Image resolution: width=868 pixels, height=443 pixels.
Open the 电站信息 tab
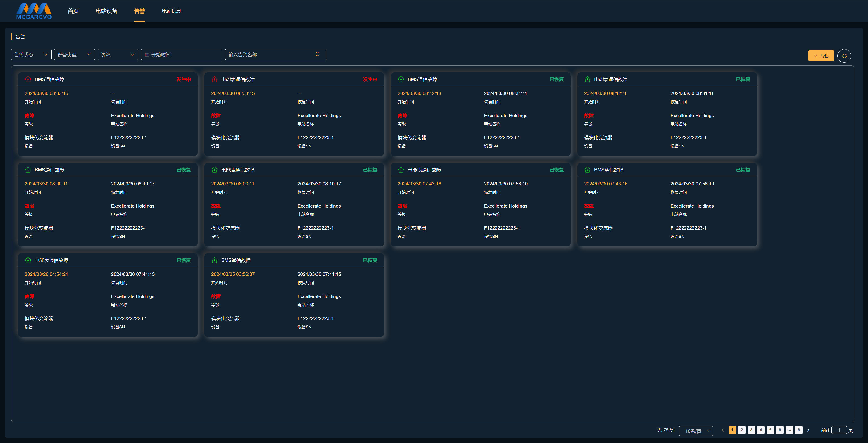point(171,11)
